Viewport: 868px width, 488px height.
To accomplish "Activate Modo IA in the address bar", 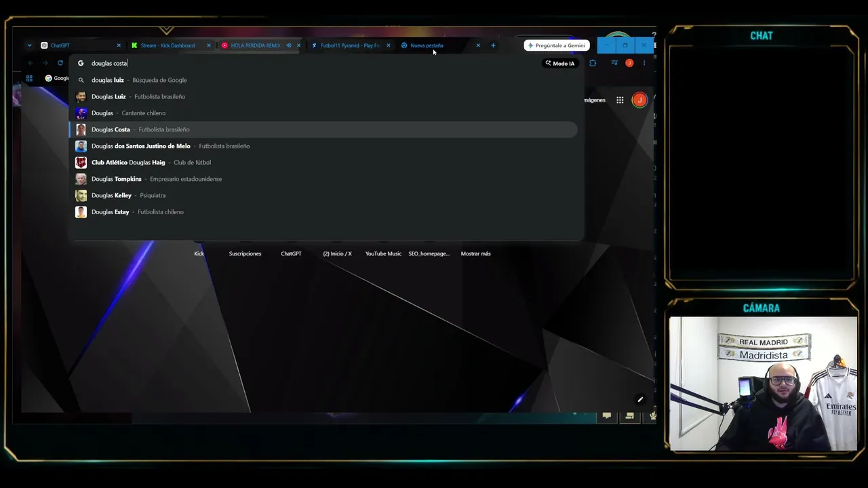I will 560,63.
